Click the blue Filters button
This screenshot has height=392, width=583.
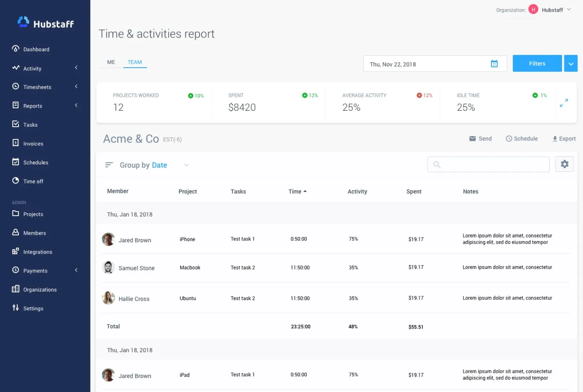[x=537, y=64]
